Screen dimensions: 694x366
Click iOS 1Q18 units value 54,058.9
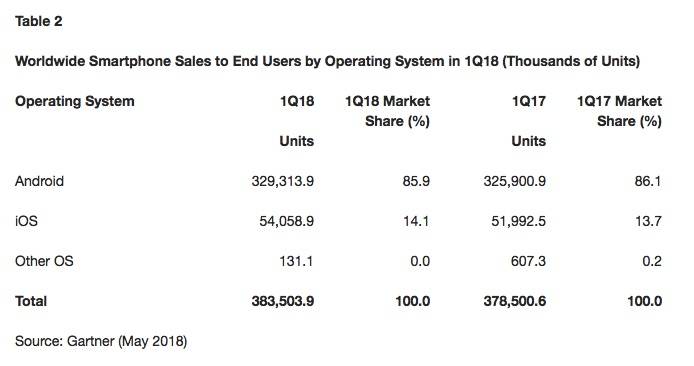point(286,221)
